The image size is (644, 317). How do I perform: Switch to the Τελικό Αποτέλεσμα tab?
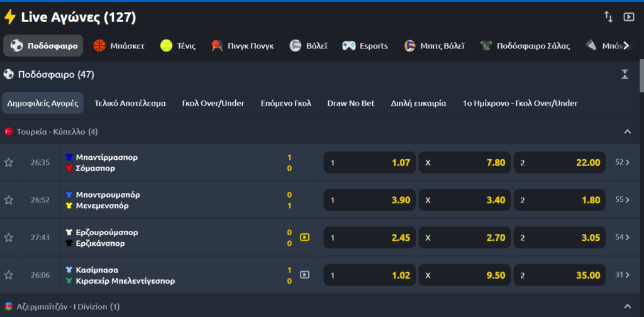point(130,103)
